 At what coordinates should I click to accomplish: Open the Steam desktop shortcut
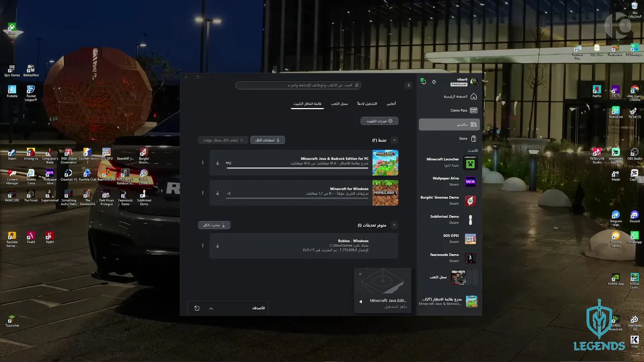(12, 154)
